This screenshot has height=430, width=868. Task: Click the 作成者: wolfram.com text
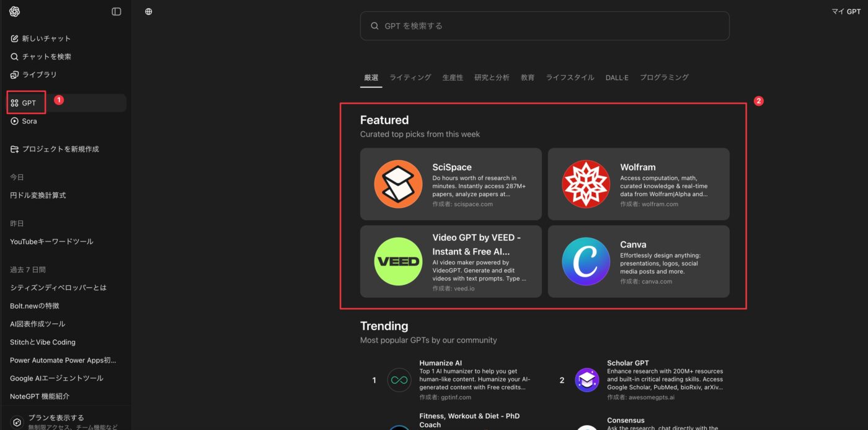pyautogui.click(x=649, y=204)
